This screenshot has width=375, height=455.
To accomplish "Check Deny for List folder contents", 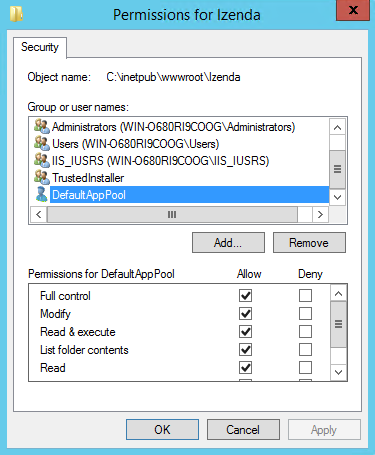I will coord(305,350).
